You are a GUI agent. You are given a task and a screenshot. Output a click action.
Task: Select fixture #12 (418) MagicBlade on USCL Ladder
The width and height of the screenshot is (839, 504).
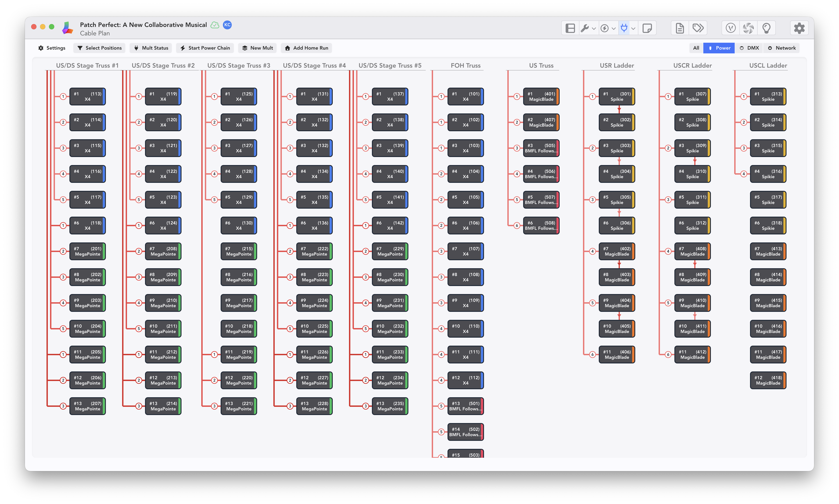[x=768, y=380]
